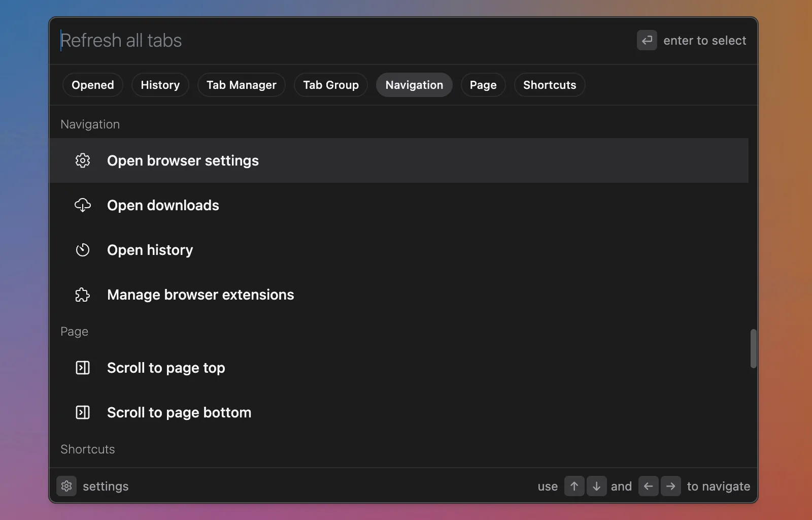The height and width of the screenshot is (520, 812).
Task: Click the enter key icon in the search bar
Action: [647, 41]
